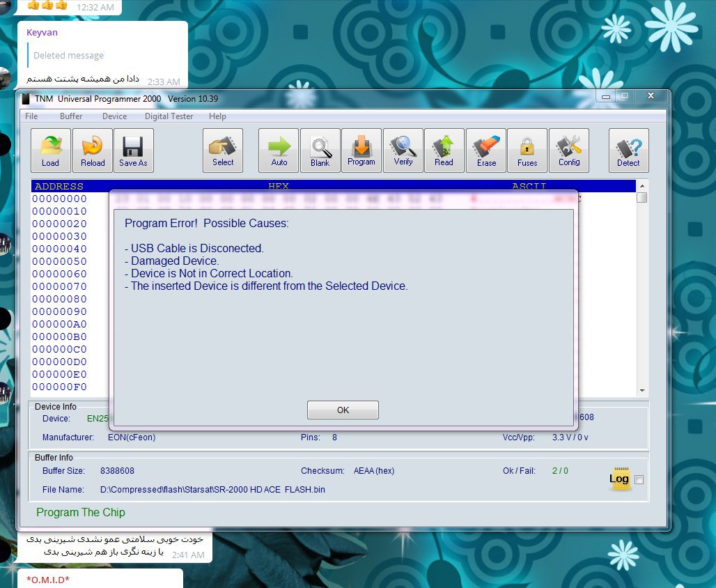716x588 pixels.
Task: Click the Buffer Size value 8388608
Action: (x=117, y=470)
